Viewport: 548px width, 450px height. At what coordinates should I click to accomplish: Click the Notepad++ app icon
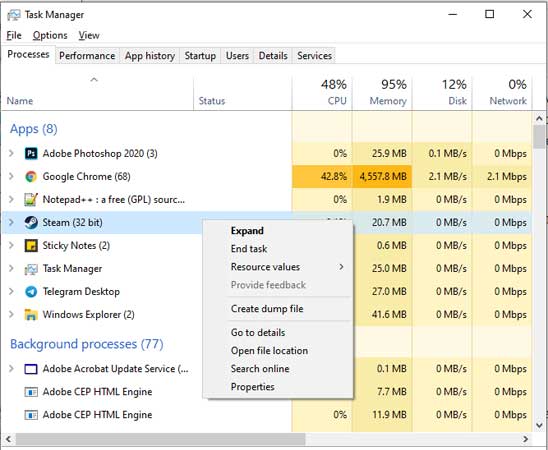click(x=31, y=199)
